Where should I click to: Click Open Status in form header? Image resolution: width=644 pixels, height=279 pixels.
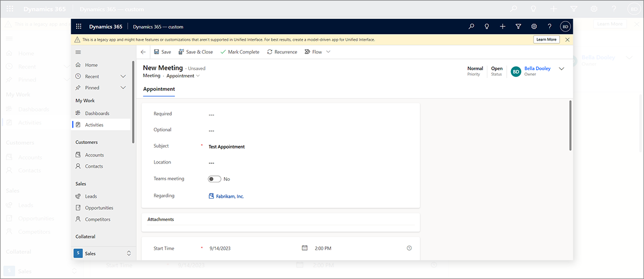point(497,71)
